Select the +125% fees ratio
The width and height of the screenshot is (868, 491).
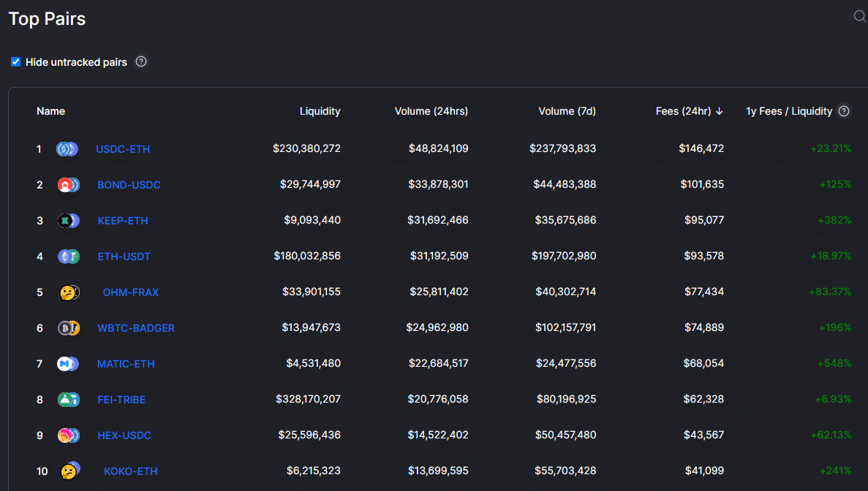click(x=835, y=184)
